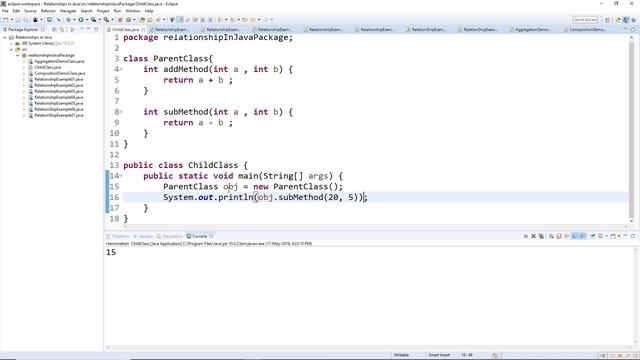Minimize the Package Explorer view
Viewport: 640px width, 360px height.
click(88, 29)
